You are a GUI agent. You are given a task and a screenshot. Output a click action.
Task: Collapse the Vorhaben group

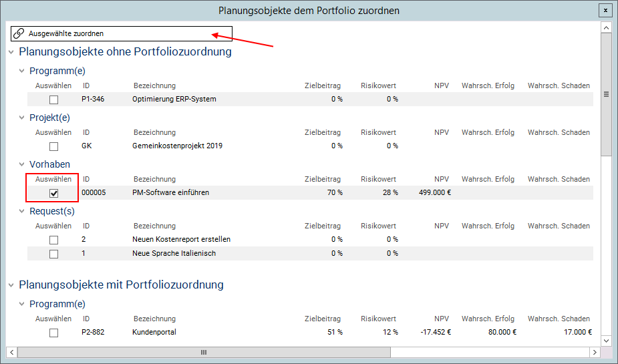pyautogui.click(x=22, y=165)
